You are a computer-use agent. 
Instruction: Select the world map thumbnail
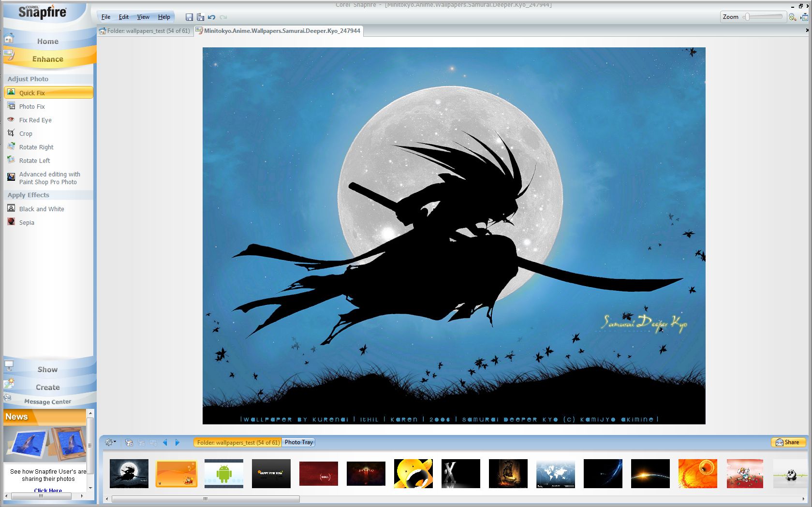click(556, 473)
